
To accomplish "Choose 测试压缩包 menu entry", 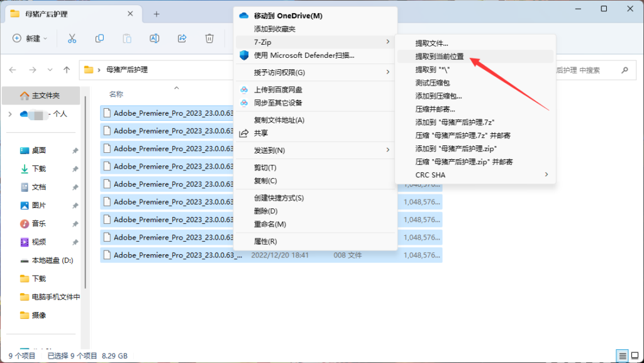I will 475,83.
